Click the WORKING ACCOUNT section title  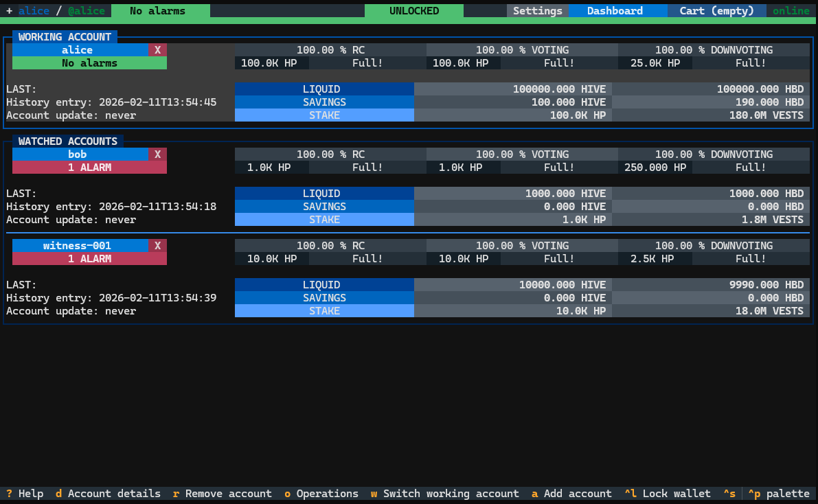pyautogui.click(x=65, y=36)
